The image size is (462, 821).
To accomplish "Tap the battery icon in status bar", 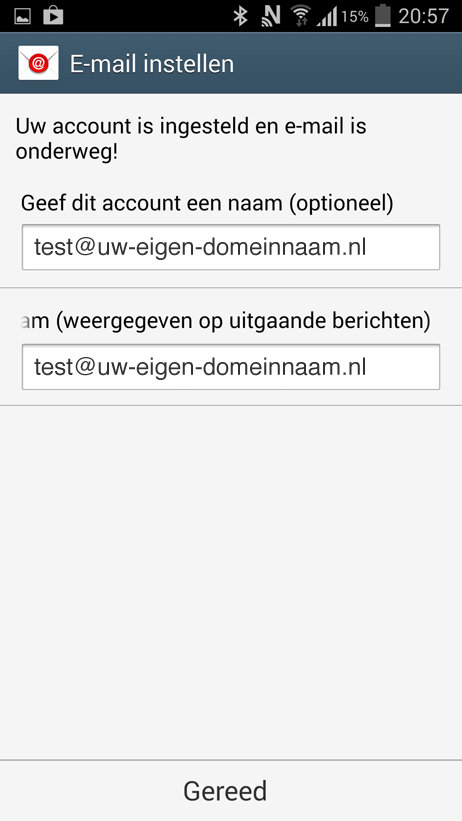I will 383,16.
